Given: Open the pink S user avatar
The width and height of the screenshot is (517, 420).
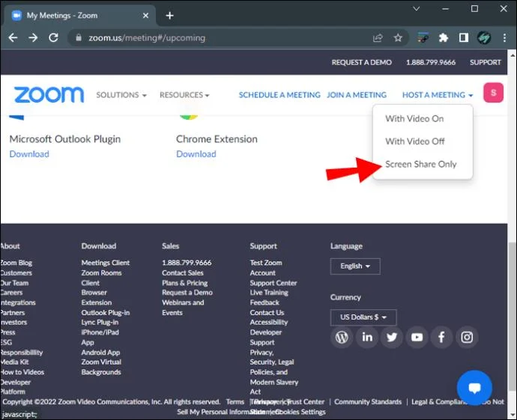Looking at the screenshot, I should click(x=493, y=93).
